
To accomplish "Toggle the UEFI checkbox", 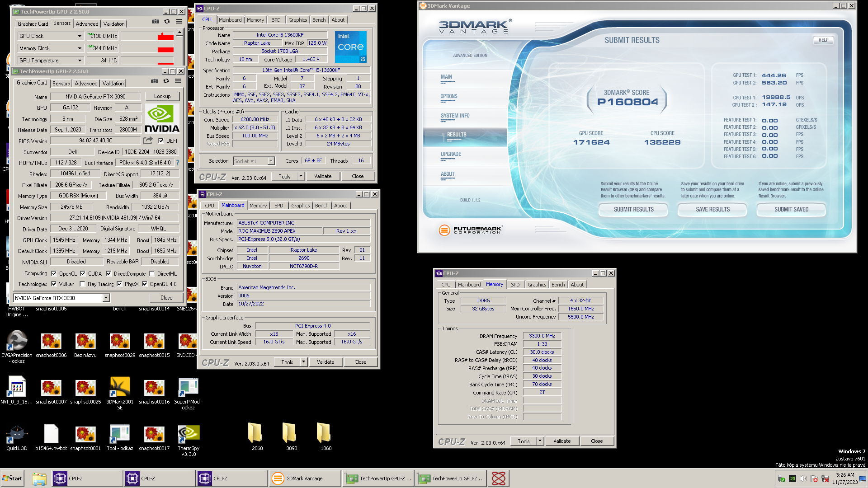I will pos(161,141).
